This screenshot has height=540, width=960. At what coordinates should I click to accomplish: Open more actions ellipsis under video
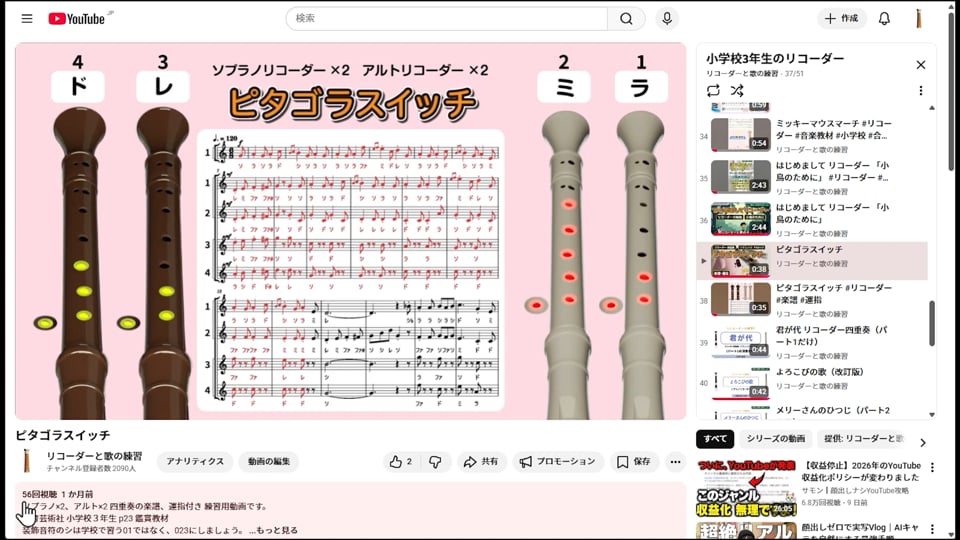point(675,462)
